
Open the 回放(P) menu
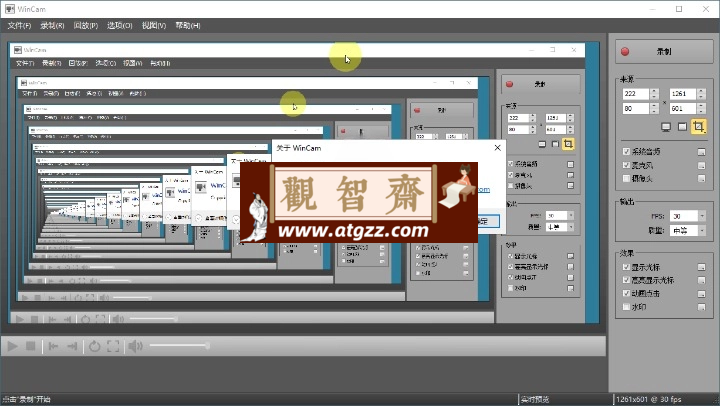(x=86, y=25)
